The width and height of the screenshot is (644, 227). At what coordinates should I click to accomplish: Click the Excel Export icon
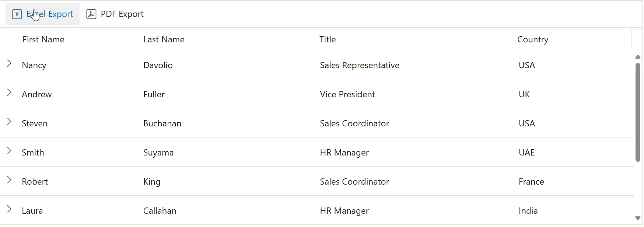[17, 14]
